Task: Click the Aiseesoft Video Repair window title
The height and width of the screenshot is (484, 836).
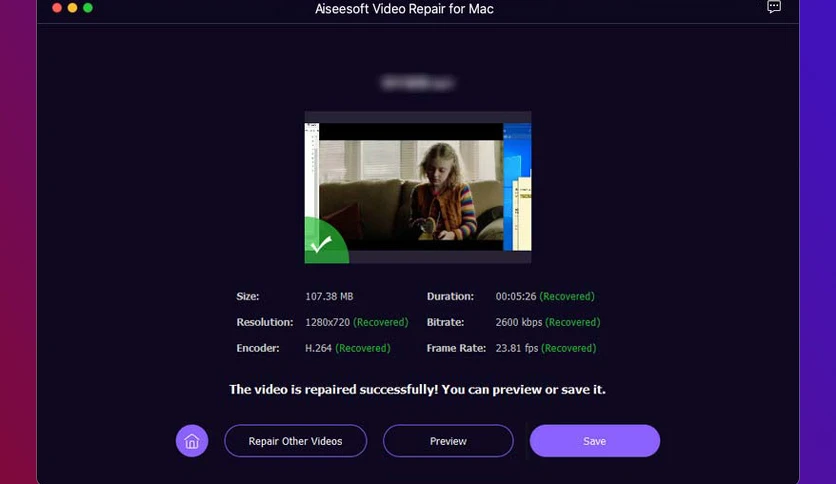Action: pos(404,9)
